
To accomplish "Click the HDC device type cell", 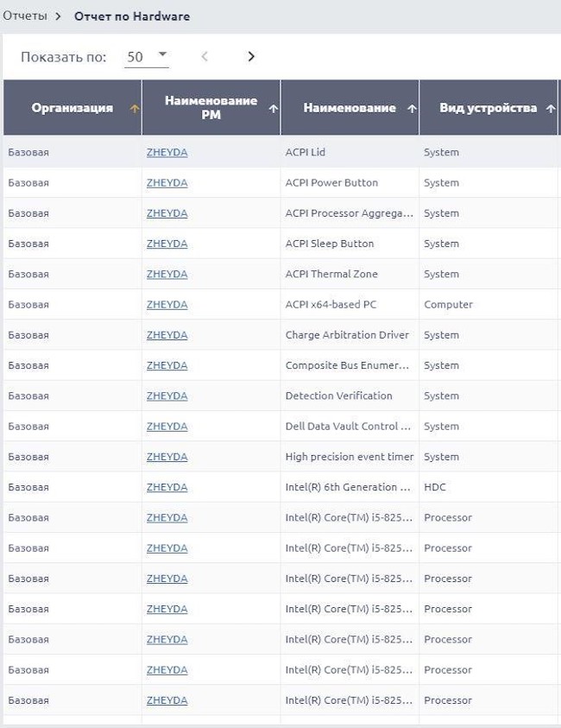I will [435, 487].
